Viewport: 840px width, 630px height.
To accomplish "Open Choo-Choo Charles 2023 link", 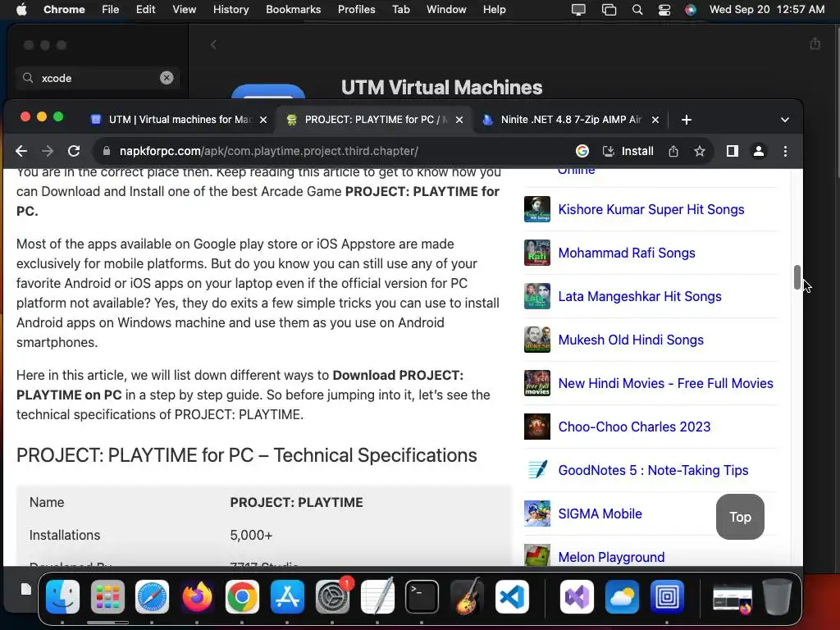I will tap(634, 427).
